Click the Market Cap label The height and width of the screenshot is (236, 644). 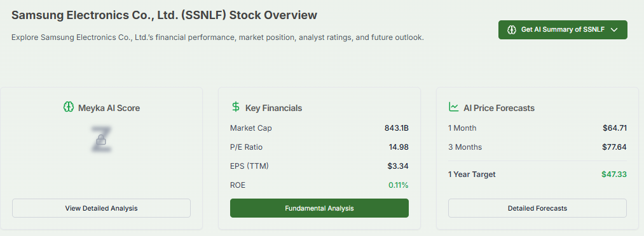click(x=251, y=128)
